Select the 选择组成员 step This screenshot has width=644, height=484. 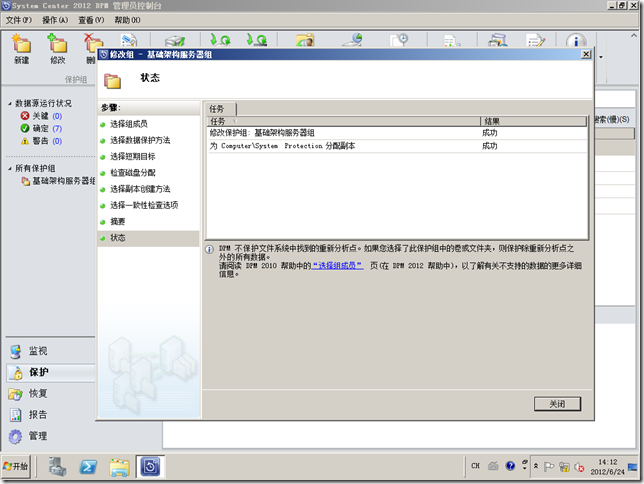pos(129,124)
